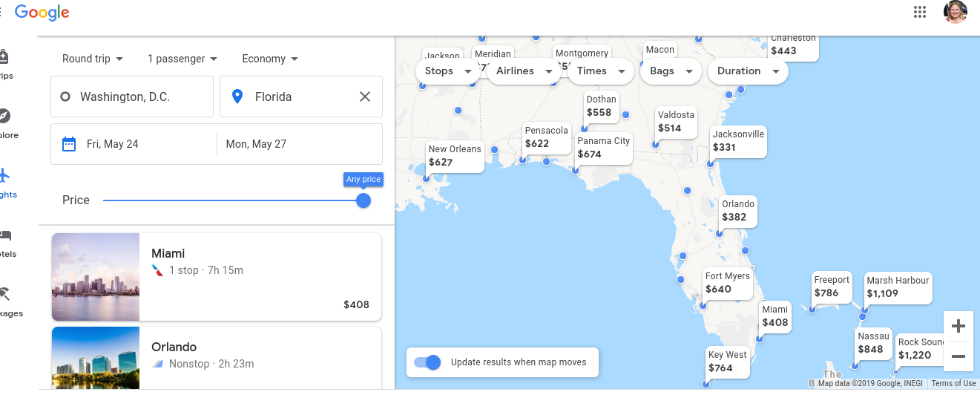Open the Economy class dropdown
The image size is (980, 395).
[x=270, y=59]
